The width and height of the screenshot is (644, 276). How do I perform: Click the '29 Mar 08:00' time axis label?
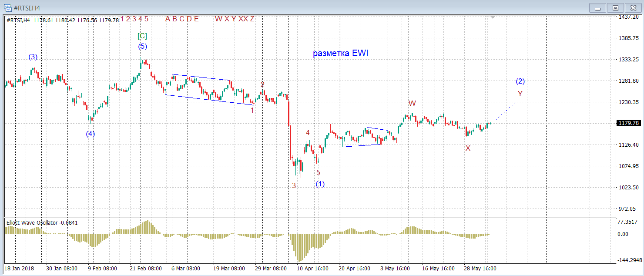tap(271, 269)
